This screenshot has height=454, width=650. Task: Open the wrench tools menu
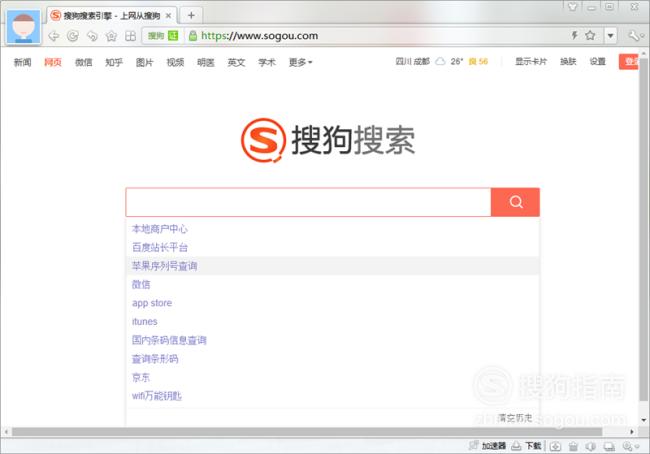(635, 36)
